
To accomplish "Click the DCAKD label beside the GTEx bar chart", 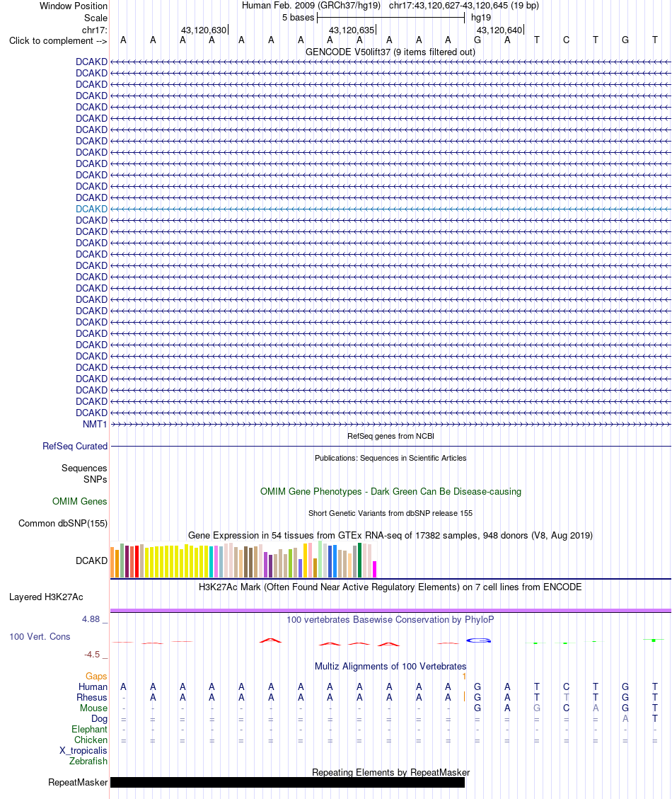I will [92, 561].
